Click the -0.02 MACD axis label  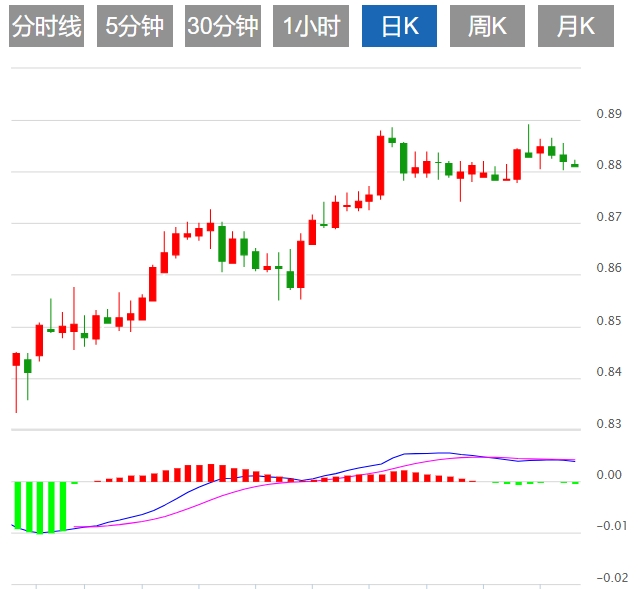click(x=612, y=578)
